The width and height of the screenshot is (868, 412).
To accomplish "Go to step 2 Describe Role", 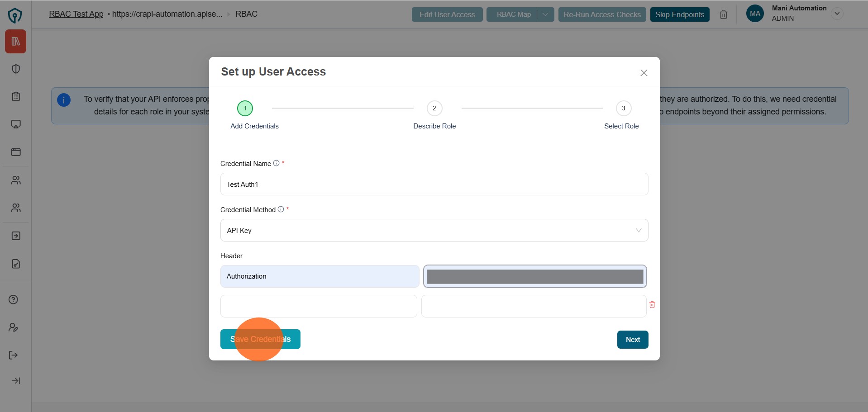I will tap(434, 108).
